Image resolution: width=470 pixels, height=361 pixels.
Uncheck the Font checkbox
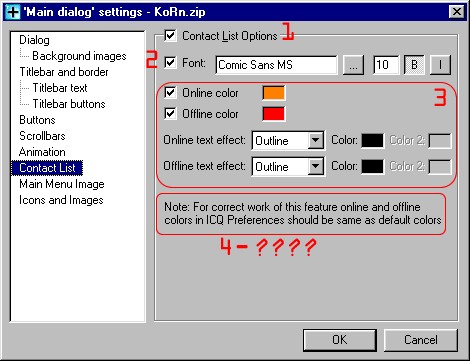coord(170,62)
